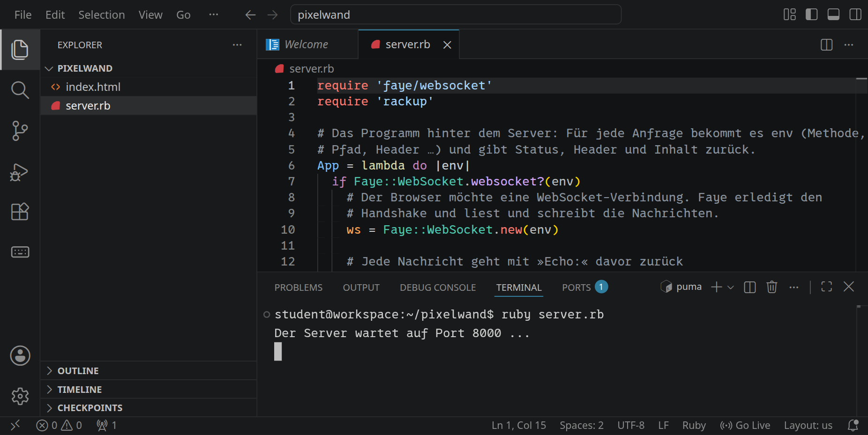The image size is (868, 435).
Task: Toggle the primary side bar
Action: pos(811,15)
